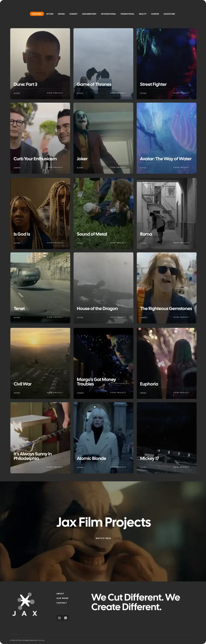Screen dimensions: 206x644
Task: Click the 'Mickey 17' title text
Action: [149, 458]
